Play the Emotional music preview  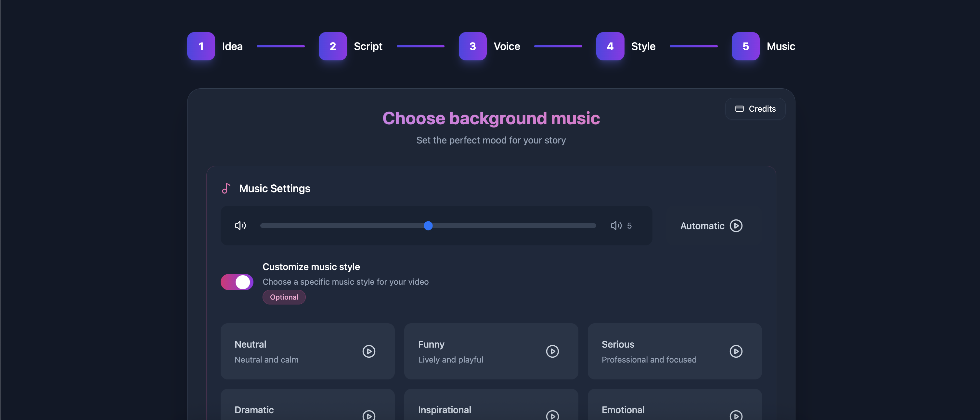736,415
